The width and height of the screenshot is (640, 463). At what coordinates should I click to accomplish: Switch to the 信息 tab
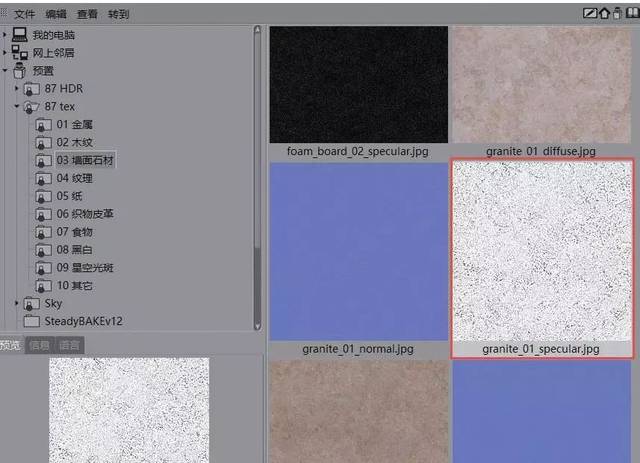pyautogui.click(x=40, y=345)
